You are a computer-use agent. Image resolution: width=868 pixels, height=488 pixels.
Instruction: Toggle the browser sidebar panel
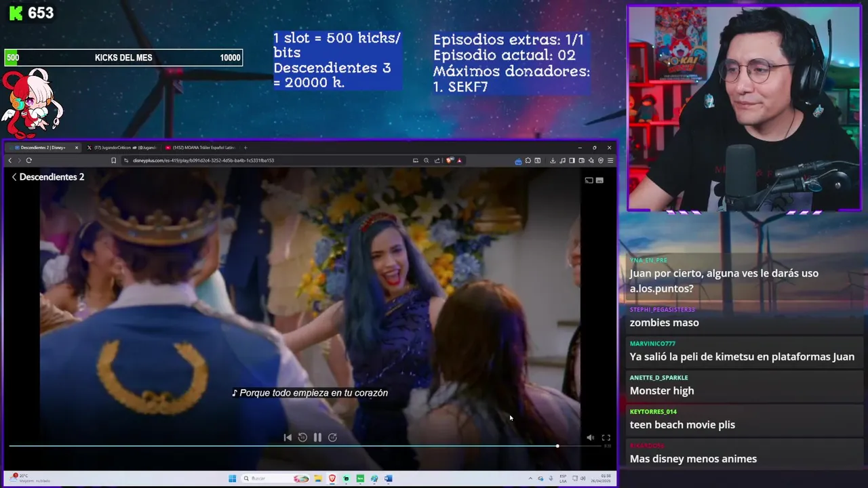(x=572, y=161)
